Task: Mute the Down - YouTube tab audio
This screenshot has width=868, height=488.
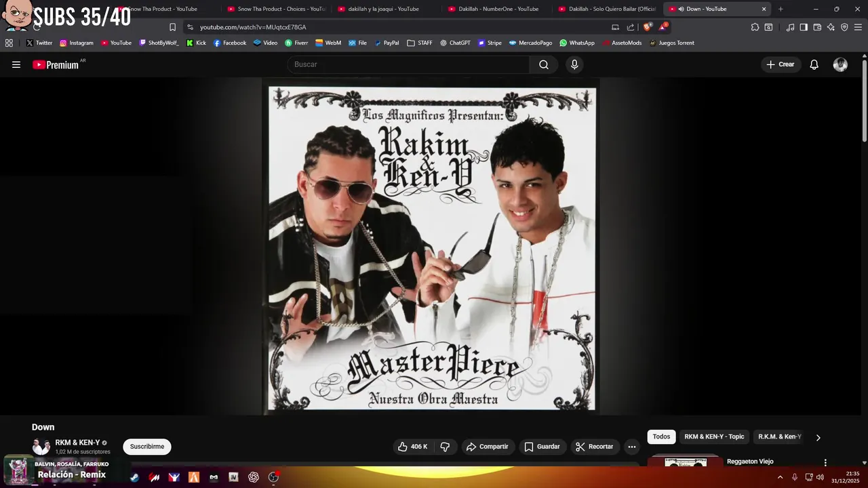Action: (x=681, y=9)
